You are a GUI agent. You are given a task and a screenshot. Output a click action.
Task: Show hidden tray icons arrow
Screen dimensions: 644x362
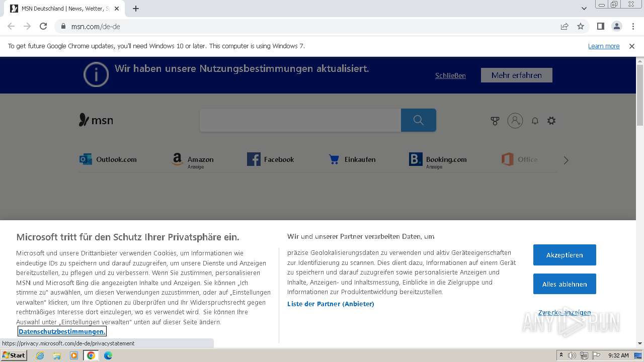click(561, 355)
